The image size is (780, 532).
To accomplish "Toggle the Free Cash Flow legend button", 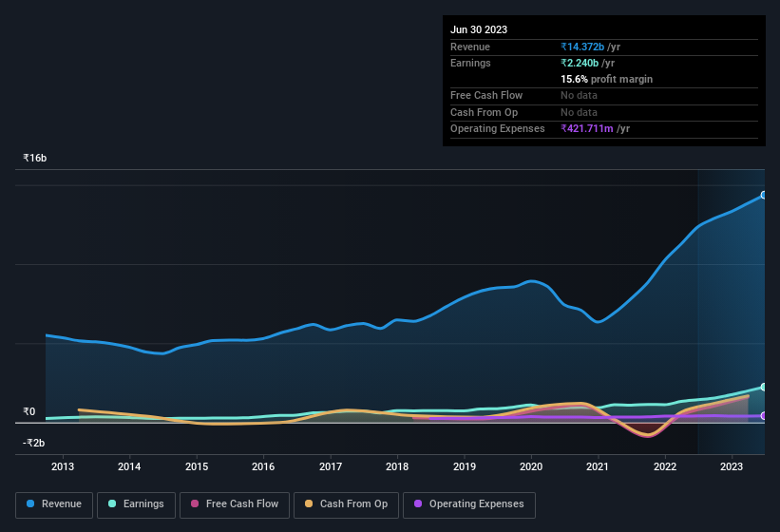I will pos(235,504).
